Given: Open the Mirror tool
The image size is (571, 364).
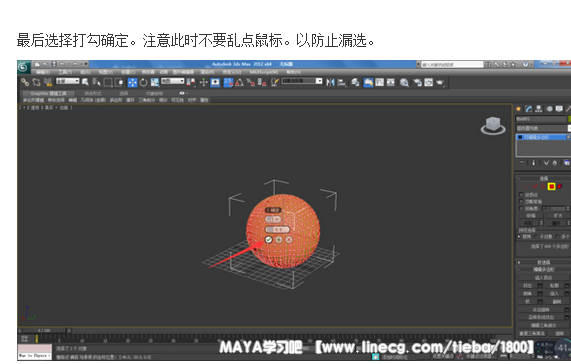Looking at the screenshot, I should click(x=330, y=83).
